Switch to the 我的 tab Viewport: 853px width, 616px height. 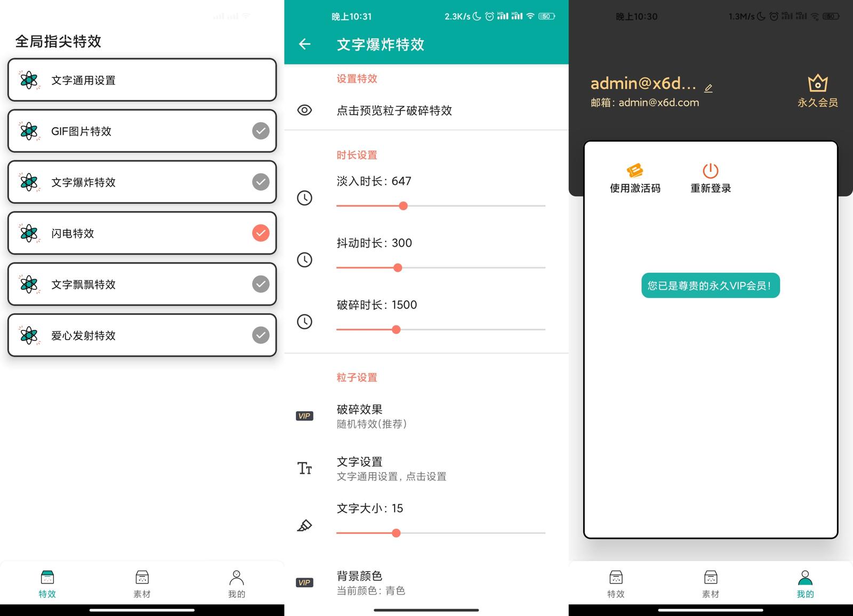(x=804, y=583)
